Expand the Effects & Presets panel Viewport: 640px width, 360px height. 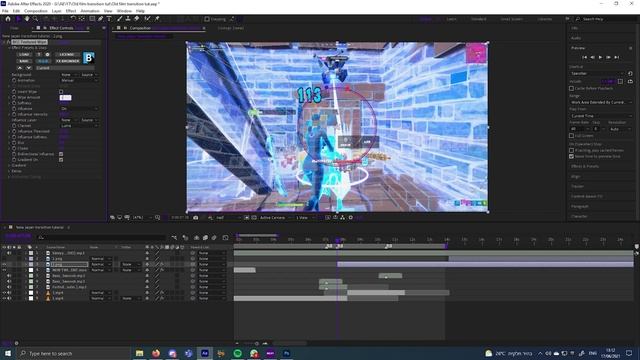tap(585, 167)
